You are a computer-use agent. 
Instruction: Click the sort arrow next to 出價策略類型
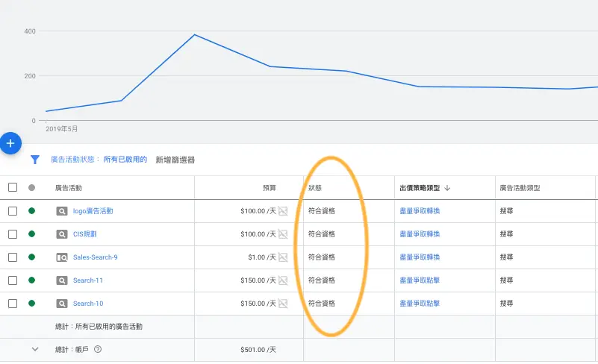(447, 188)
